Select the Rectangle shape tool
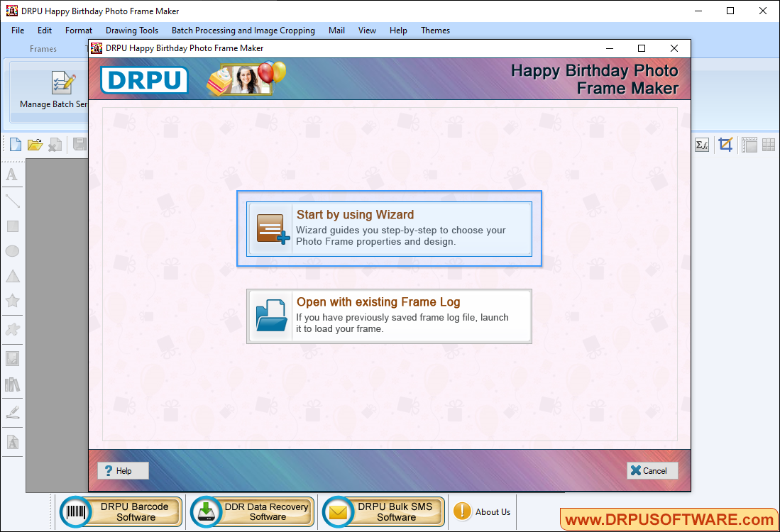Screen dimensions: 780x532 11,226
